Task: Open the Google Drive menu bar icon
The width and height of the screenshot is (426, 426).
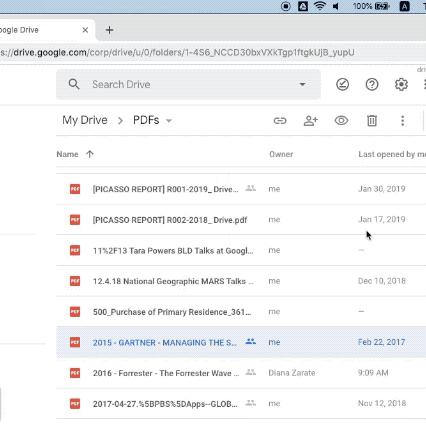Action: click(303, 6)
